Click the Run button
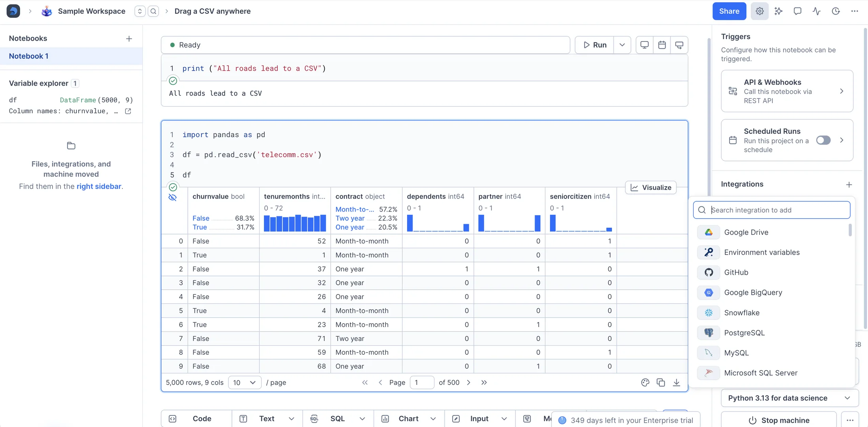The width and height of the screenshot is (868, 427). 595,45
